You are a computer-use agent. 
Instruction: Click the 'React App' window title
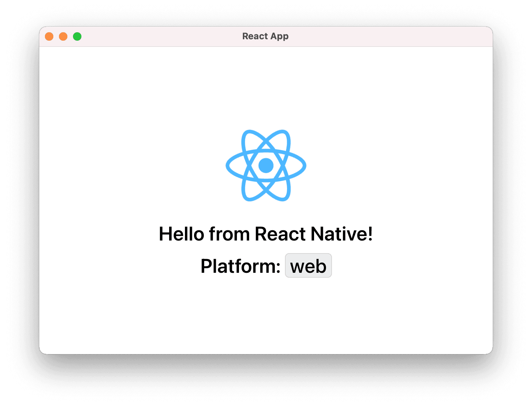[x=265, y=36]
